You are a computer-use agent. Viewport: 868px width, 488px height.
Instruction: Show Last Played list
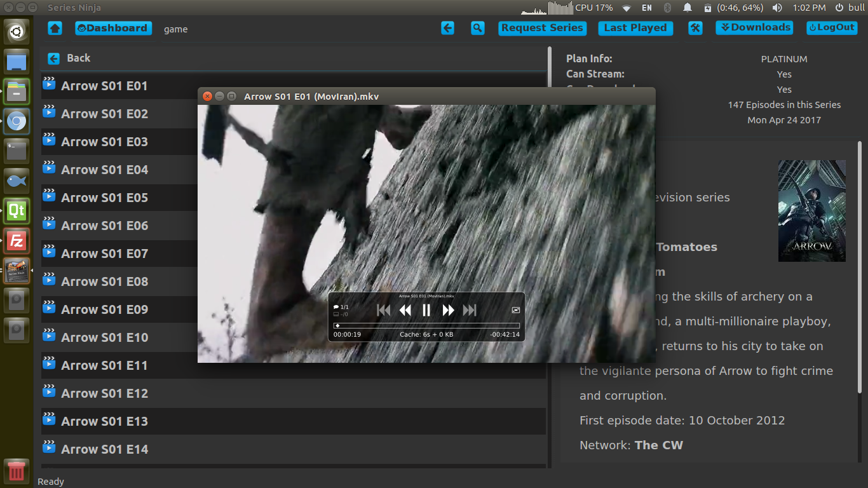(x=635, y=28)
